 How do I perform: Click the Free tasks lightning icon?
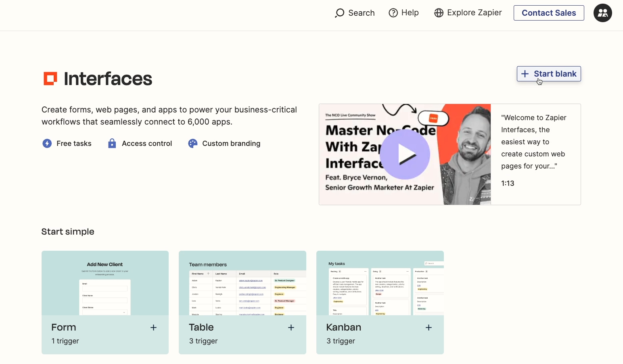point(47,144)
